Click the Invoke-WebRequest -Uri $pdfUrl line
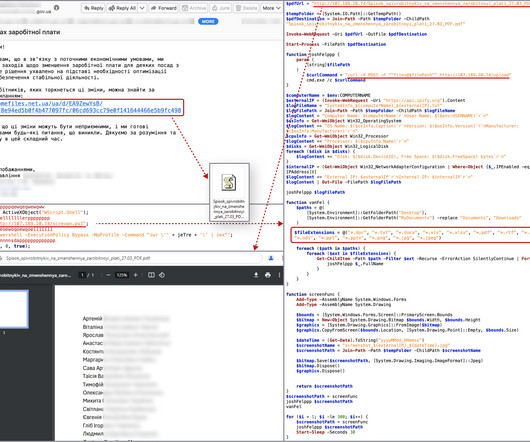 [356, 34]
